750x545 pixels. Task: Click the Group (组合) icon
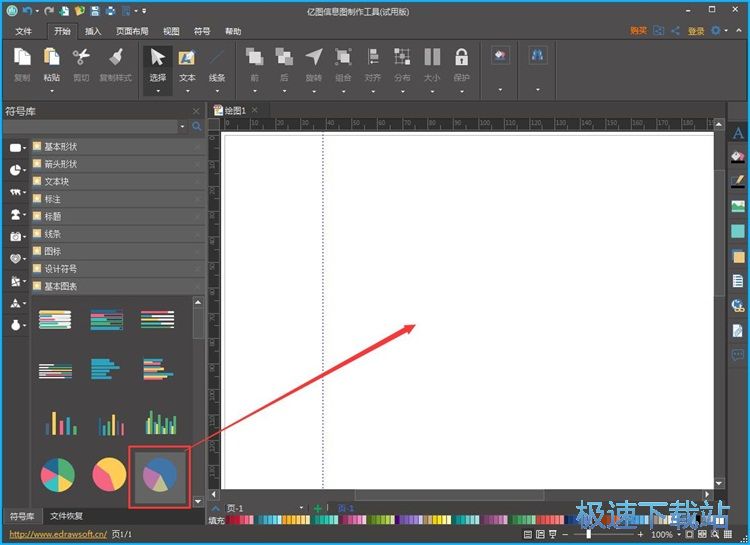343,57
